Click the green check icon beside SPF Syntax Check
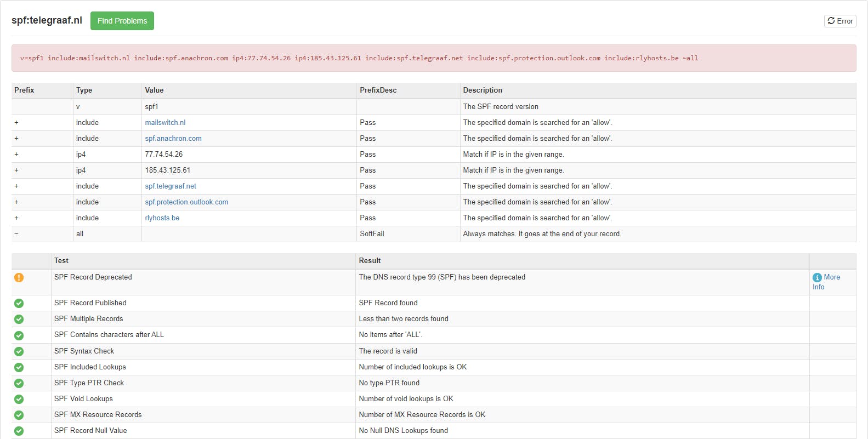The width and height of the screenshot is (868, 439). pos(19,351)
